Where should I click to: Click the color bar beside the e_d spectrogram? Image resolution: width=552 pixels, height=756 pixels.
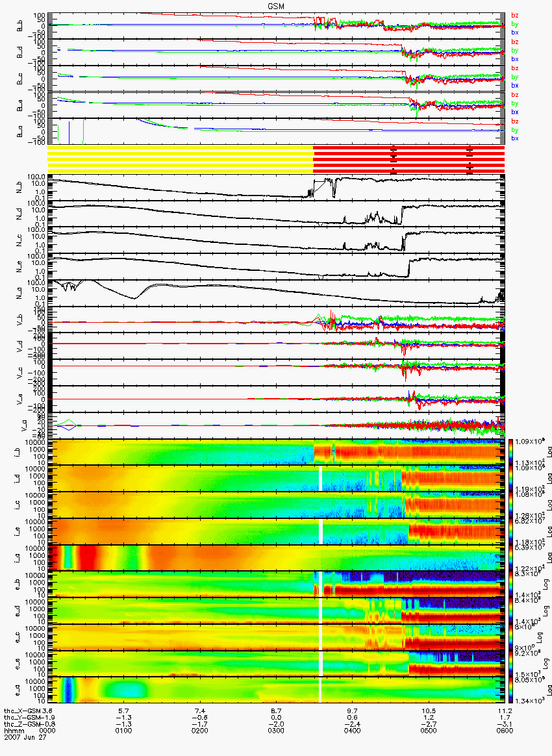click(511, 611)
